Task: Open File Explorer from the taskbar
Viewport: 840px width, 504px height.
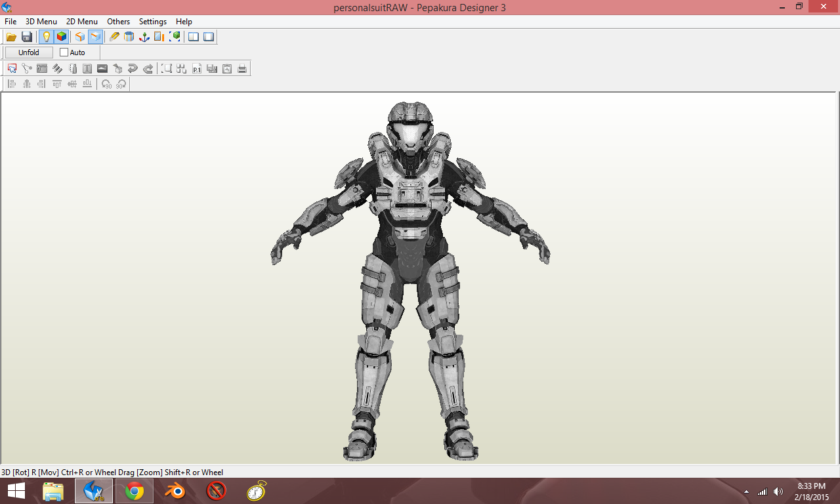Action: point(53,491)
